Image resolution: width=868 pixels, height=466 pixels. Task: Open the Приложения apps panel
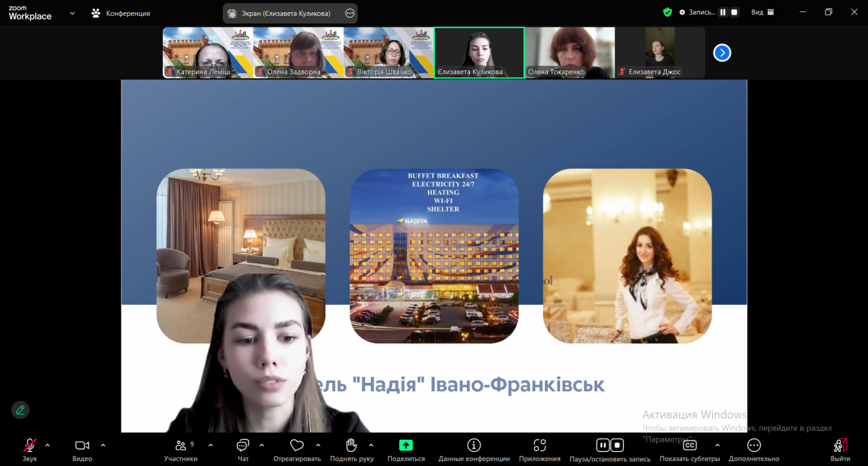[539, 450]
